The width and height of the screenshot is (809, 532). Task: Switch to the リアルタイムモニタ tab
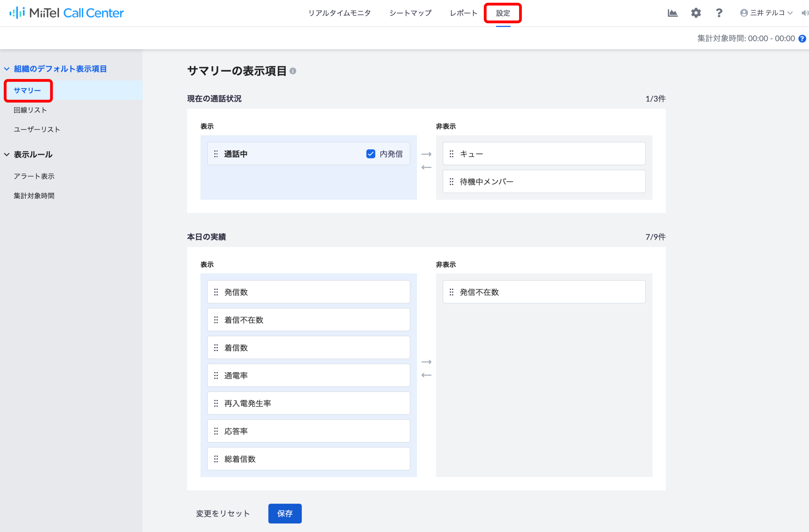[x=339, y=13]
